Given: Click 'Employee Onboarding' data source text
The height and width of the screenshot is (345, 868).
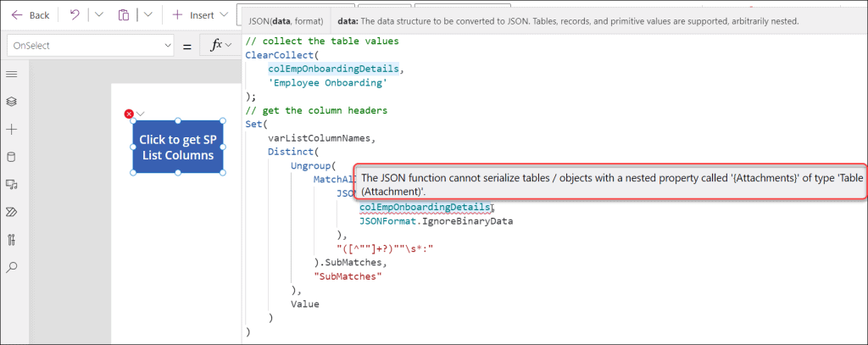Looking at the screenshot, I should (x=327, y=83).
